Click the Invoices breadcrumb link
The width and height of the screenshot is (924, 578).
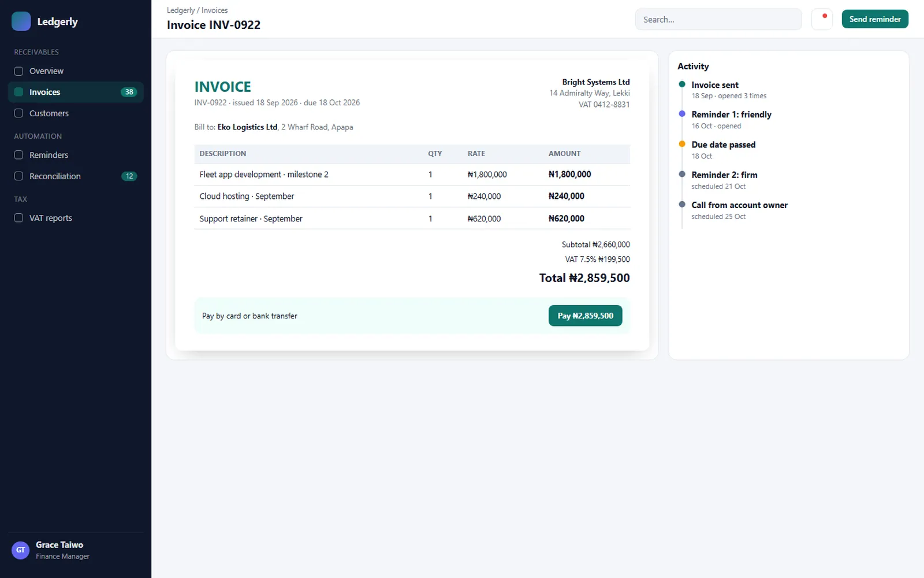coord(214,10)
